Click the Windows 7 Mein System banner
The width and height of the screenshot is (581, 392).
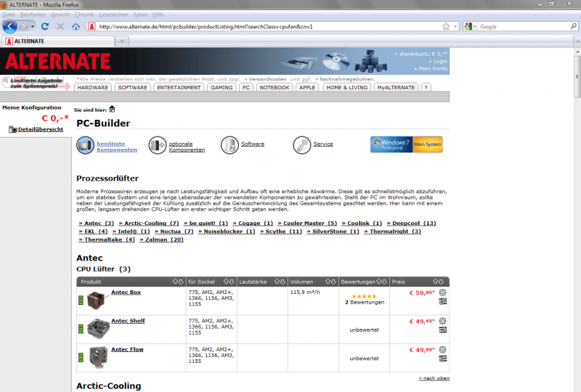(x=406, y=144)
